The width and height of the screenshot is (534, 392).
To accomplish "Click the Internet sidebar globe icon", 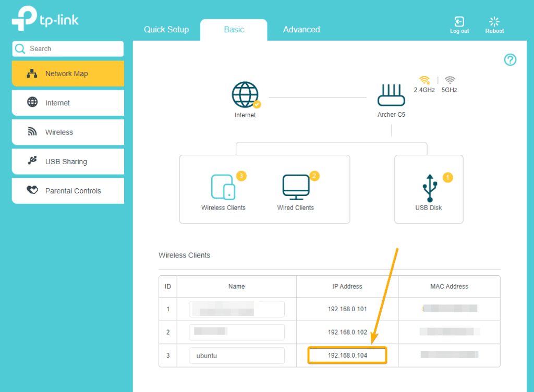I will pos(32,102).
